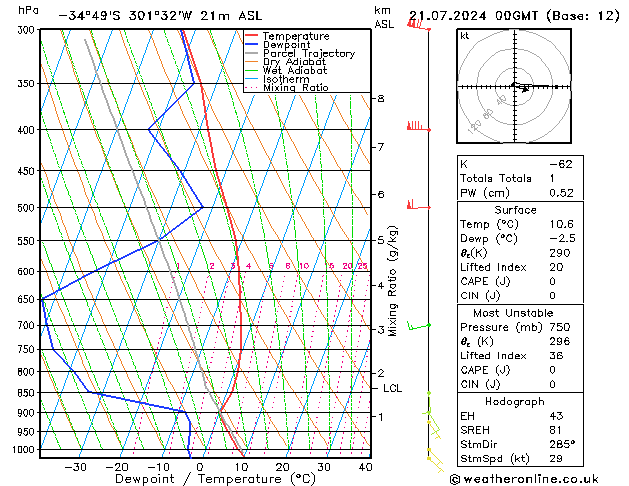Click the K index value -62
Screen dimensions: 629x486
point(560,164)
